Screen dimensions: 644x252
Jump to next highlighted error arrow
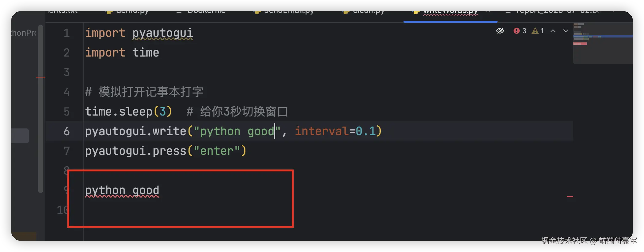point(566,31)
